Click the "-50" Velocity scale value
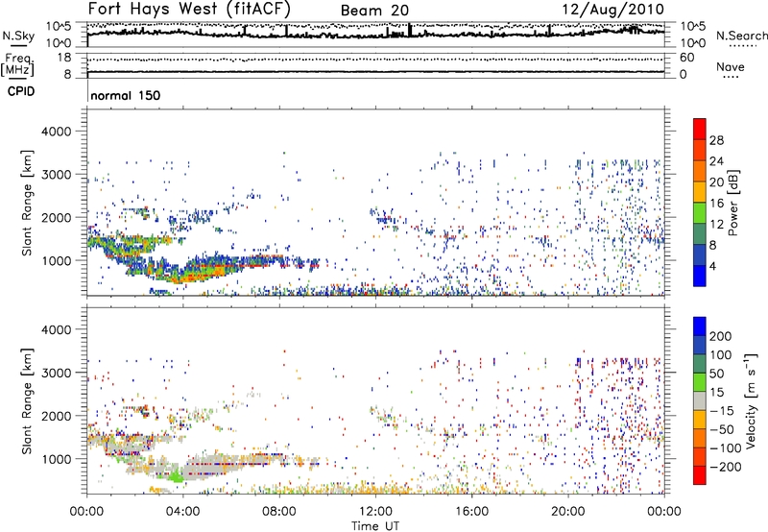 722,429
